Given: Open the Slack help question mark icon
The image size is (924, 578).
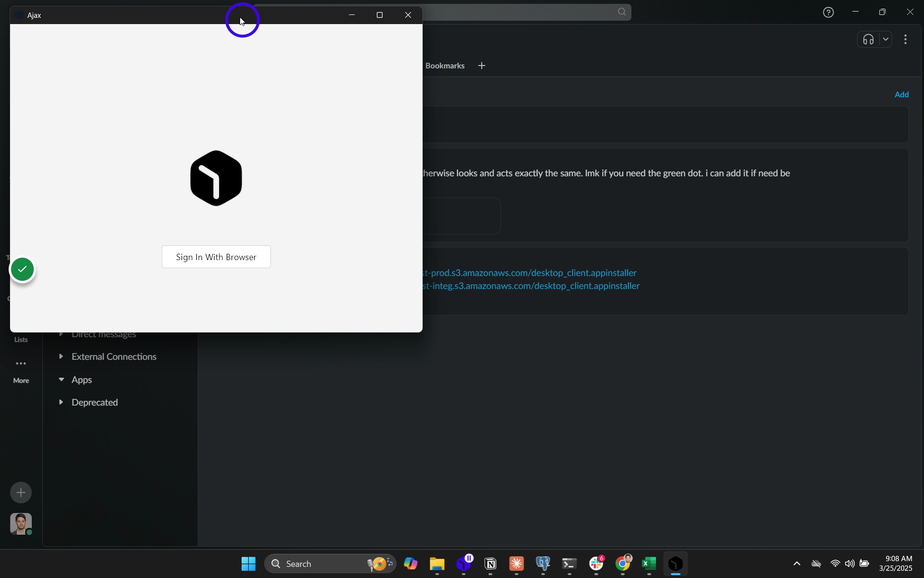Looking at the screenshot, I should pos(828,13).
